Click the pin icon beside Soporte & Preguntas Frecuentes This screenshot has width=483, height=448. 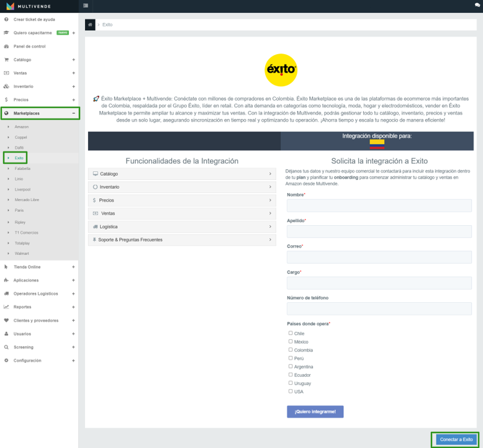pos(94,240)
